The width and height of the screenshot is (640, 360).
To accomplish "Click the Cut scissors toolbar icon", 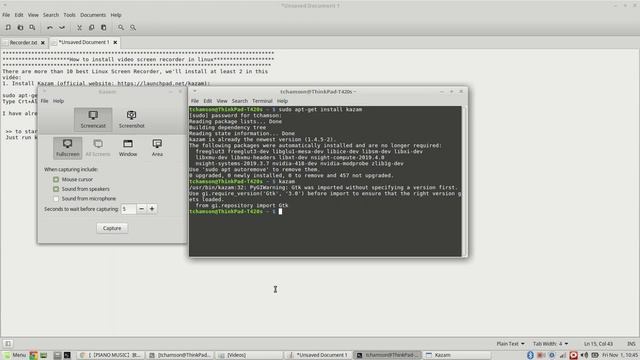I will pos(79,27).
